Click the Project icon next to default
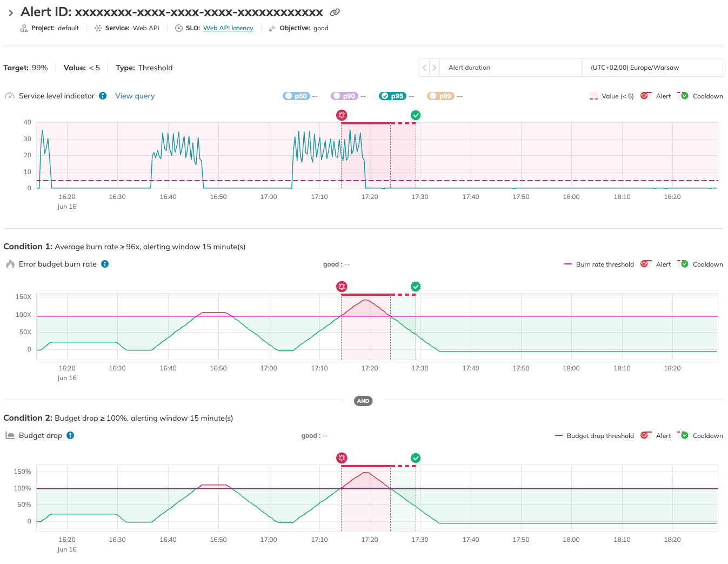The height and width of the screenshot is (564, 728). [24, 28]
